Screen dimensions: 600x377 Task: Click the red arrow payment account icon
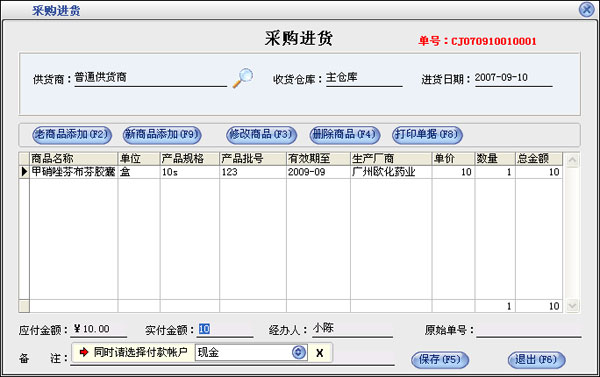pos(84,352)
